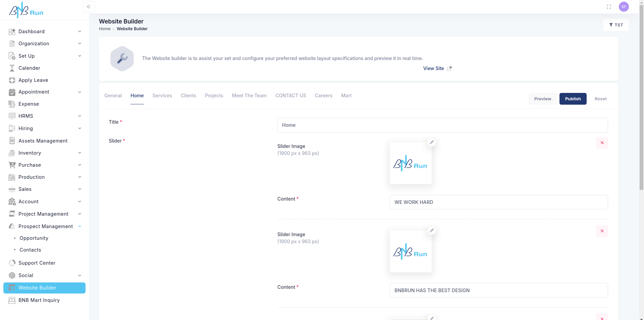This screenshot has width=644, height=320.
Task: Remove the first slider with red X
Action: click(x=602, y=143)
